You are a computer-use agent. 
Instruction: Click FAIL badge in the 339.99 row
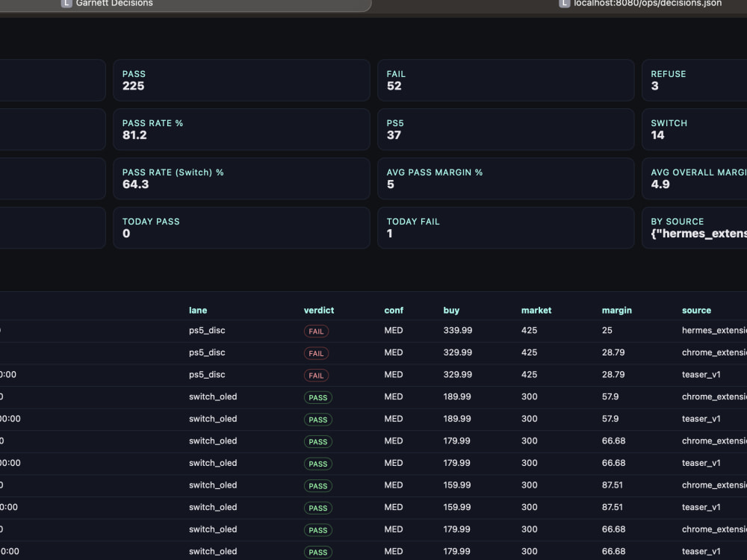316,331
